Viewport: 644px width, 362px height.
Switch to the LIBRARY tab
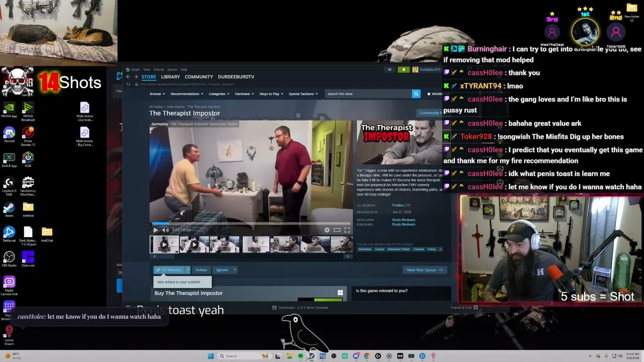[x=171, y=77]
